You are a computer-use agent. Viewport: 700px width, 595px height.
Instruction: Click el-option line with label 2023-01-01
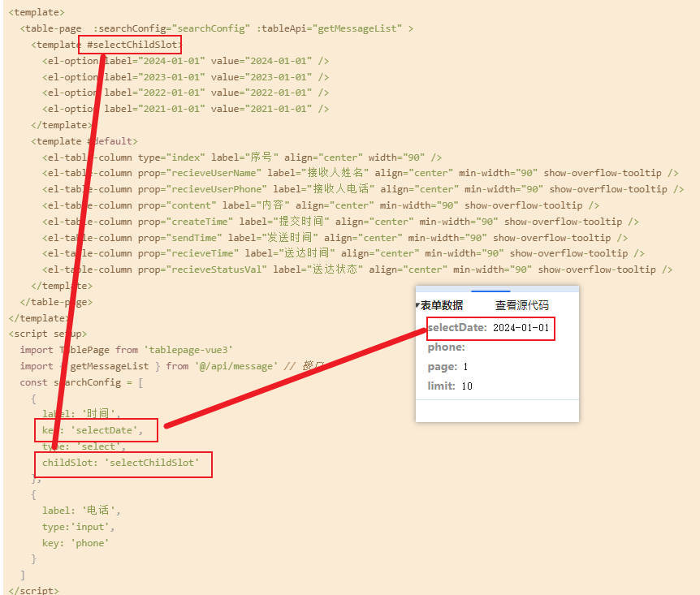[186, 77]
